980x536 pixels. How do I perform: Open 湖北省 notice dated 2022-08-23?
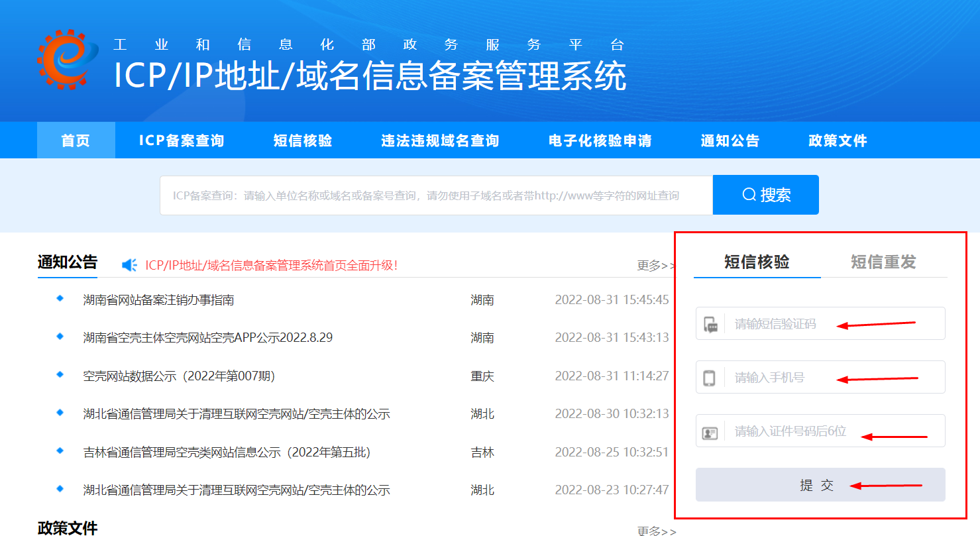[x=237, y=490]
